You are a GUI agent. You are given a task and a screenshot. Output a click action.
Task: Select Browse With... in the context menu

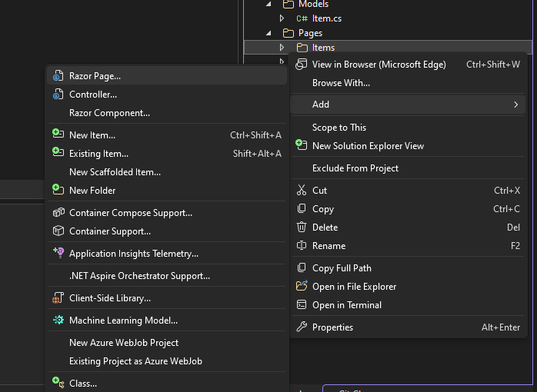tap(408, 83)
